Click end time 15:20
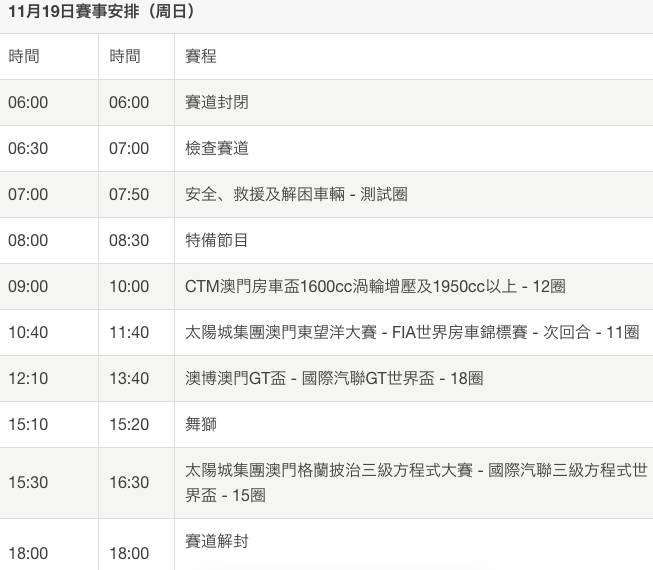This screenshot has width=653, height=570. (x=129, y=424)
